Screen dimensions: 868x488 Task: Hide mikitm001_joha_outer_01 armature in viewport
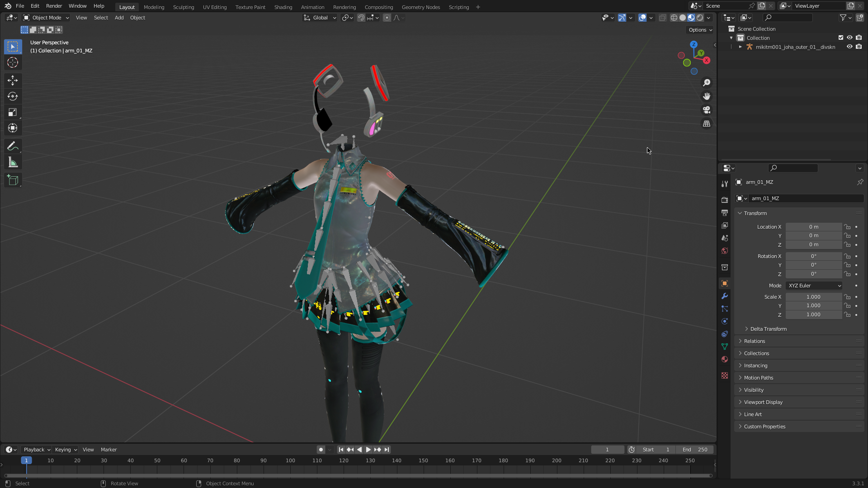(x=849, y=47)
